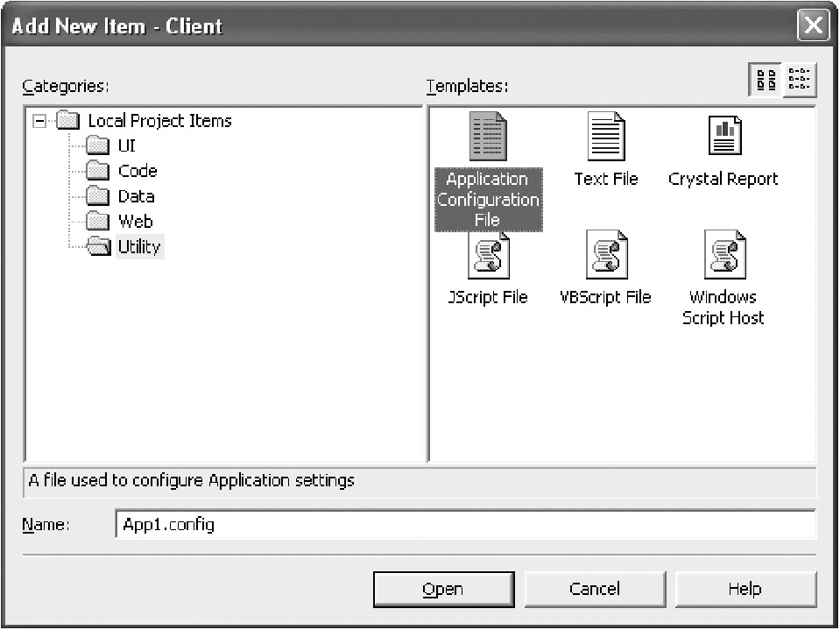Image resolution: width=840 pixels, height=630 pixels.
Task: Choose the Web category folder
Action: tap(135, 222)
